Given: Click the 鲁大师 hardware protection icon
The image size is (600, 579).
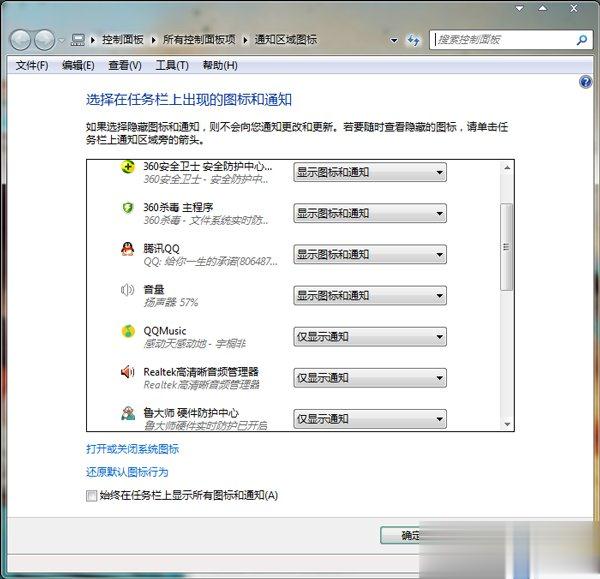Looking at the screenshot, I should pos(128,413).
